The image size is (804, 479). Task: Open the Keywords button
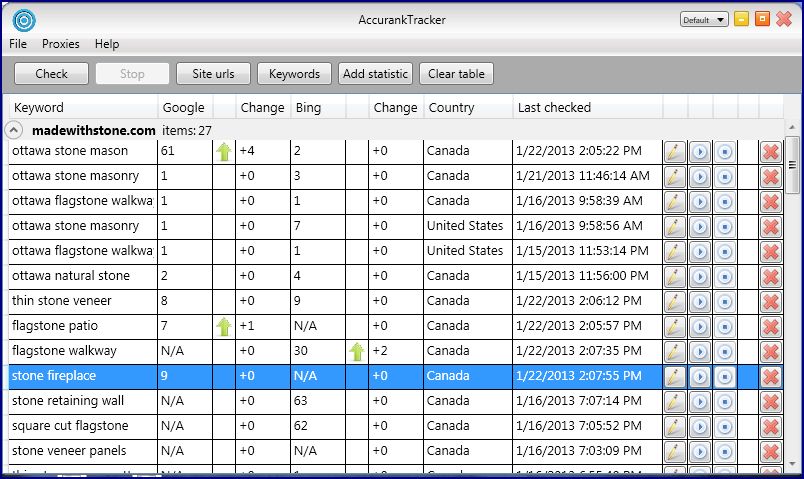[x=294, y=74]
